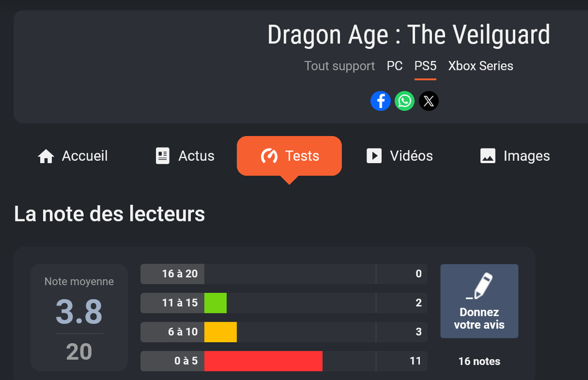Select the PS5 platform tab
The width and height of the screenshot is (588, 380).
[425, 66]
